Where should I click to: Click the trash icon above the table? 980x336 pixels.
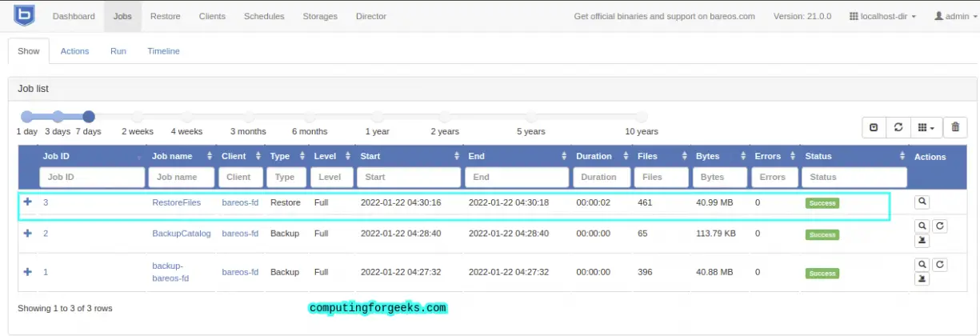(x=955, y=127)
